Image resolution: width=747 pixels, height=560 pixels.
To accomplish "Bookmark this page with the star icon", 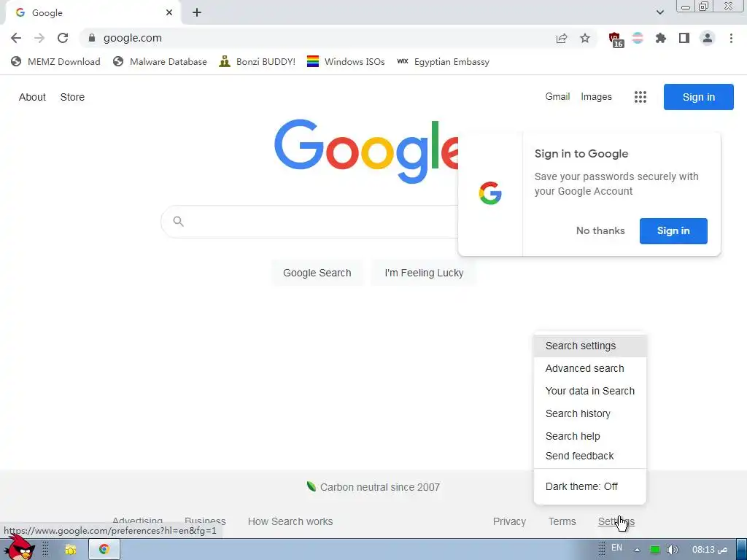I will pyautogui.click(x=585, y=38).
